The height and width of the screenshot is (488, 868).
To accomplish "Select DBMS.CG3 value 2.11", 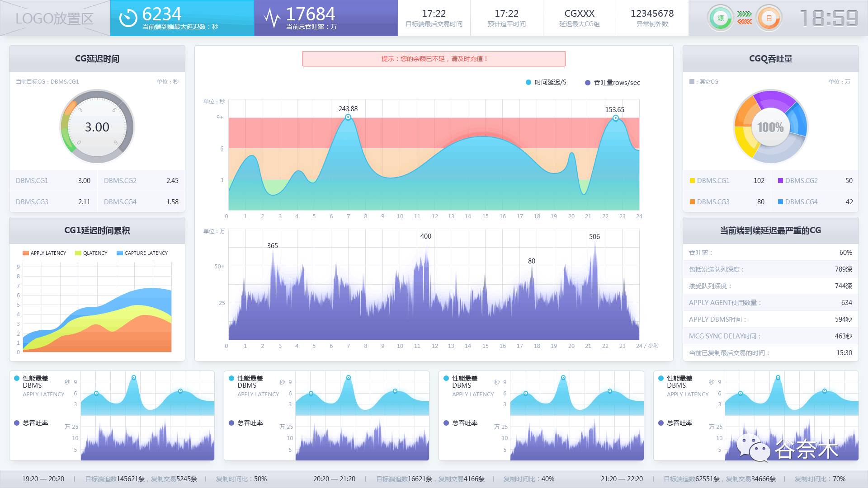I will (x=84, y=202).
